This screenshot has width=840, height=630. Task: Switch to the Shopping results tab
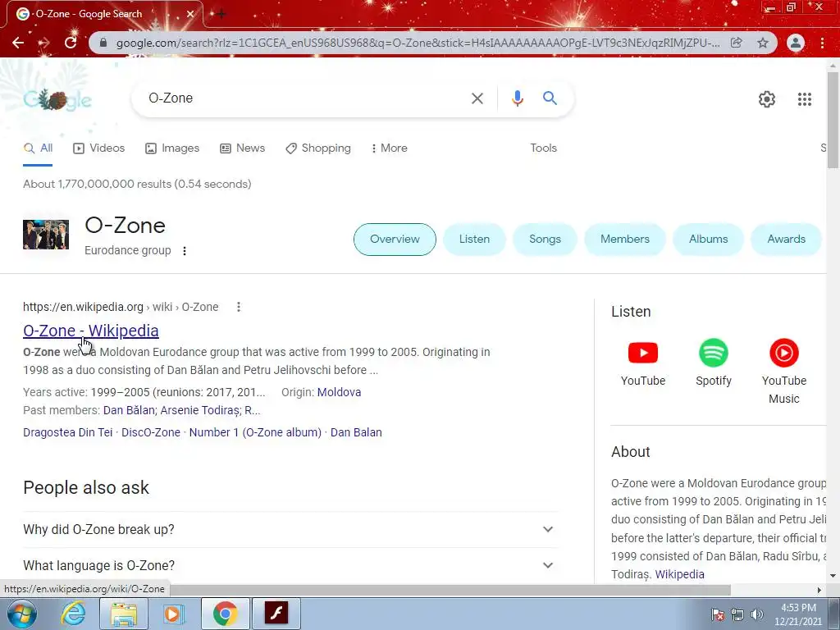coord(318,148)
